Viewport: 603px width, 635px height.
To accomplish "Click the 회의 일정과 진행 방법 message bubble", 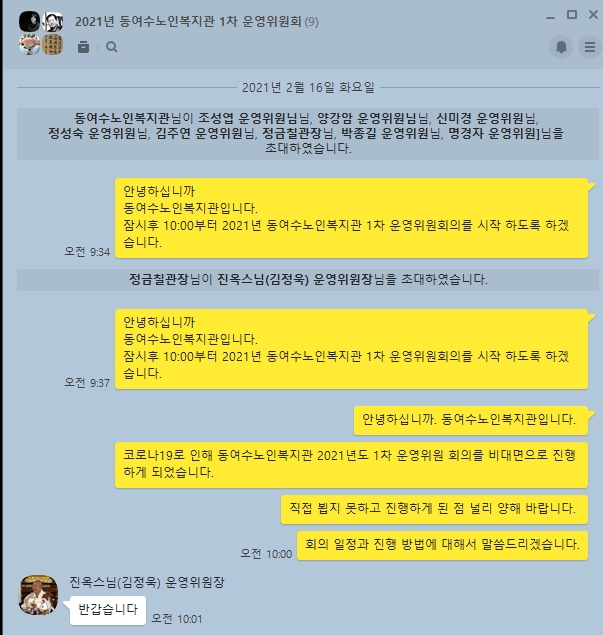I will coord(442,546).
